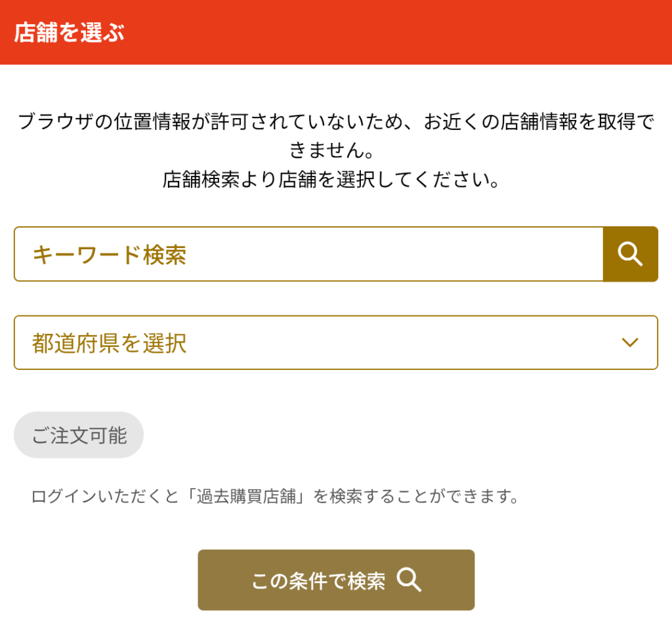Select the 都道府県を選択 label text
672x631 pixels.
(x=109, y=343)
